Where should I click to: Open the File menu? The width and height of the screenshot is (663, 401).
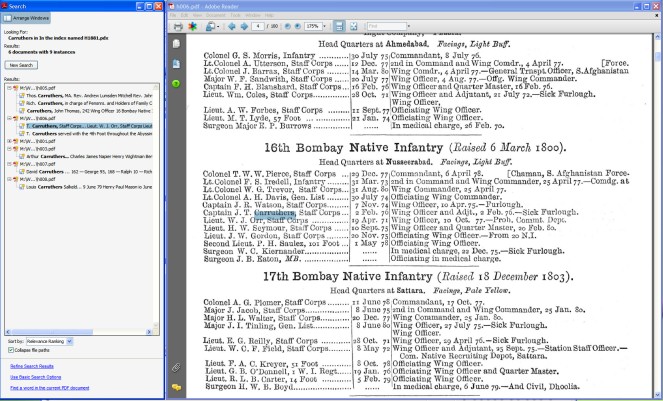(173, 15)
